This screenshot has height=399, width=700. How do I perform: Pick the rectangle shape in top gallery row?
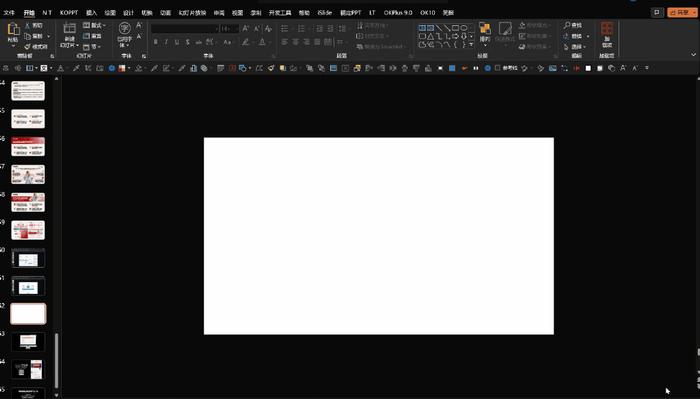[456, 28]
